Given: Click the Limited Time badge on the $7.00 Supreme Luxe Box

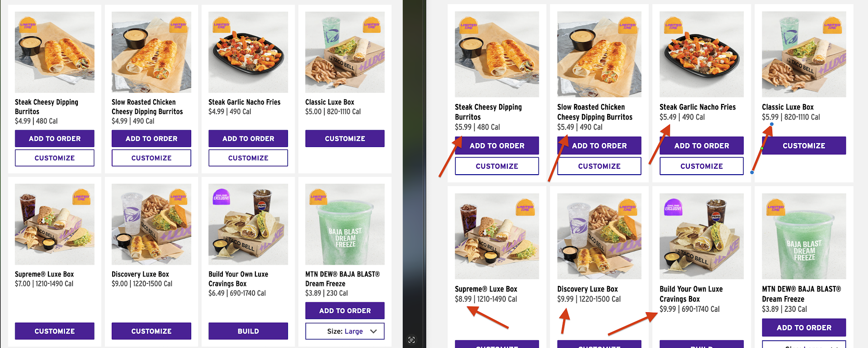Looking at the screenshot, I should tap(81, 197).
